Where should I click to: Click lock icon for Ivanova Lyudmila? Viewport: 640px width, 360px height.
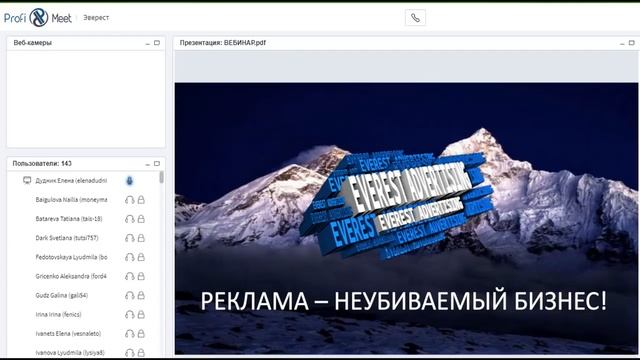(141, 353)
